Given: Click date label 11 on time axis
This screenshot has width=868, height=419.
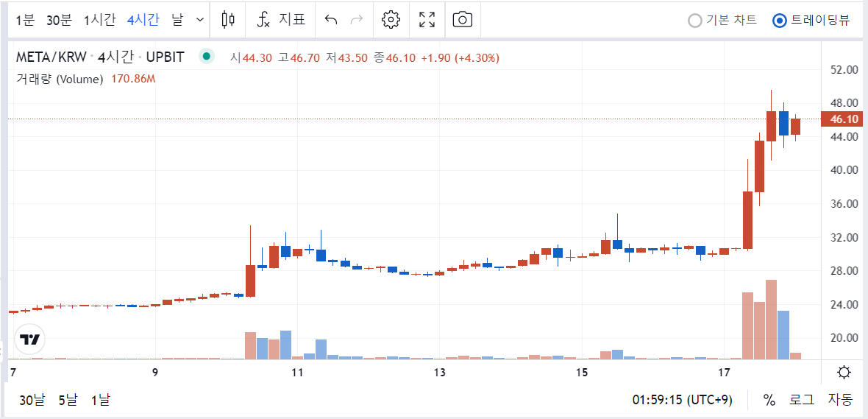Looking at the screenshot, I should click(297, 372).
